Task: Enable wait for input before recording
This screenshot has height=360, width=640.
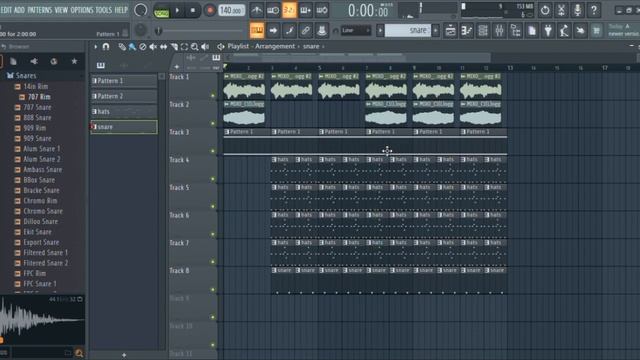Action: click(x=273, y=10)
